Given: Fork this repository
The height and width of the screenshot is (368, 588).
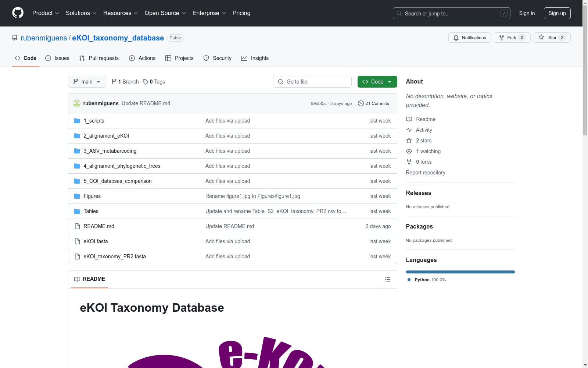Looking at the screenshot, I should pos(512,38).
